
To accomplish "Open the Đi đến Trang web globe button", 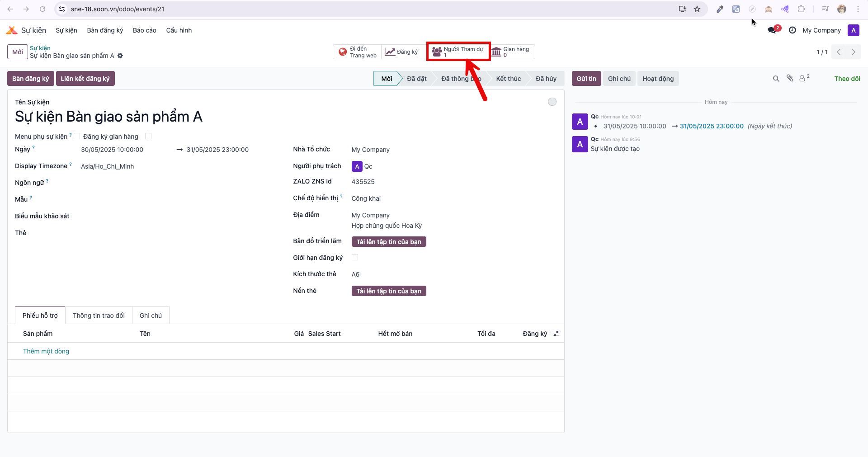I will click(x=358, y=52).
